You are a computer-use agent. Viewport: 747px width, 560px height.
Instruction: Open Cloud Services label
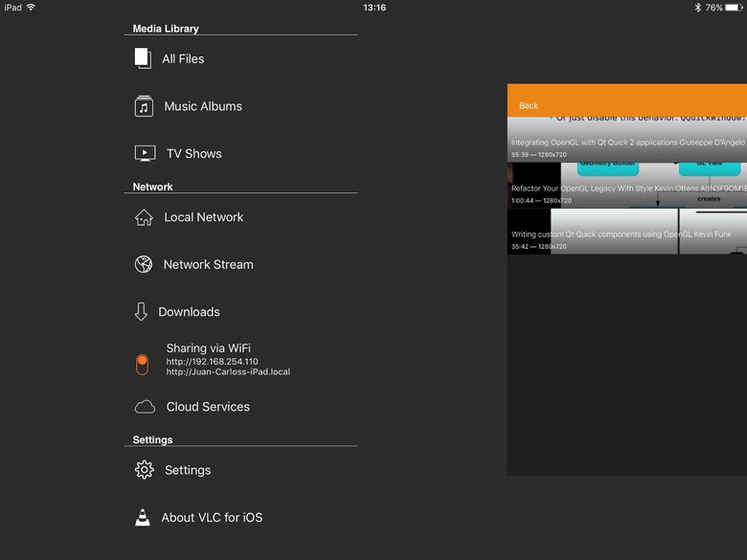pyautogui.click(x=208, y=407)
